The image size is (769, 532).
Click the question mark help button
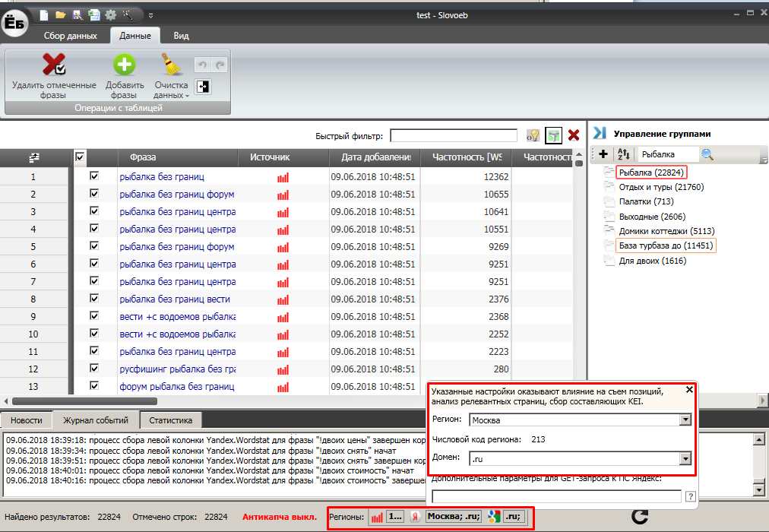pos(690,496)
